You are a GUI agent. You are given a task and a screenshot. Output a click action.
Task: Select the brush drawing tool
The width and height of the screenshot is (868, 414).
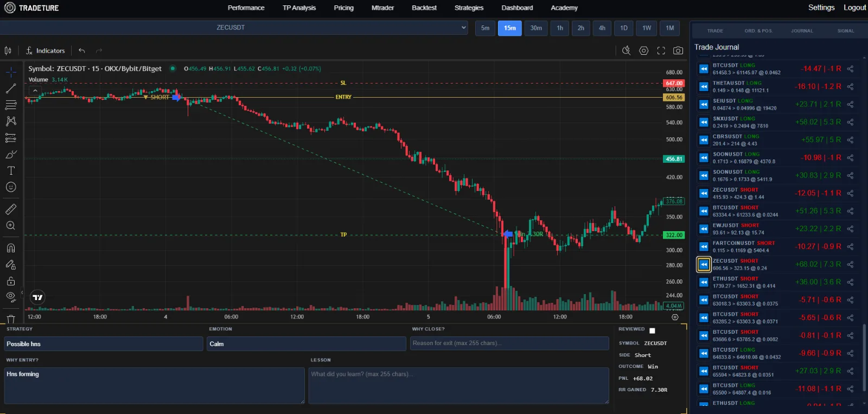click(x=11, y=155)
